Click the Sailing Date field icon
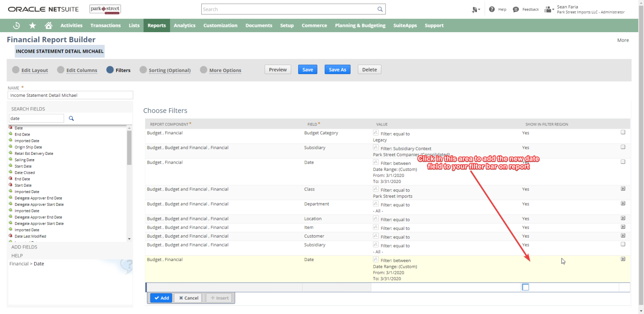 point(11,159)
